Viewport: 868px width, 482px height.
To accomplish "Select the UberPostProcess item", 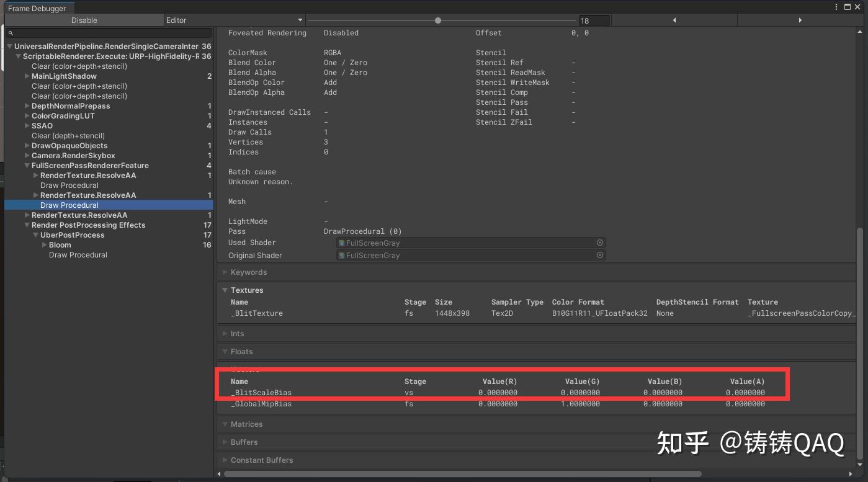I will click(x=73, y=235).
